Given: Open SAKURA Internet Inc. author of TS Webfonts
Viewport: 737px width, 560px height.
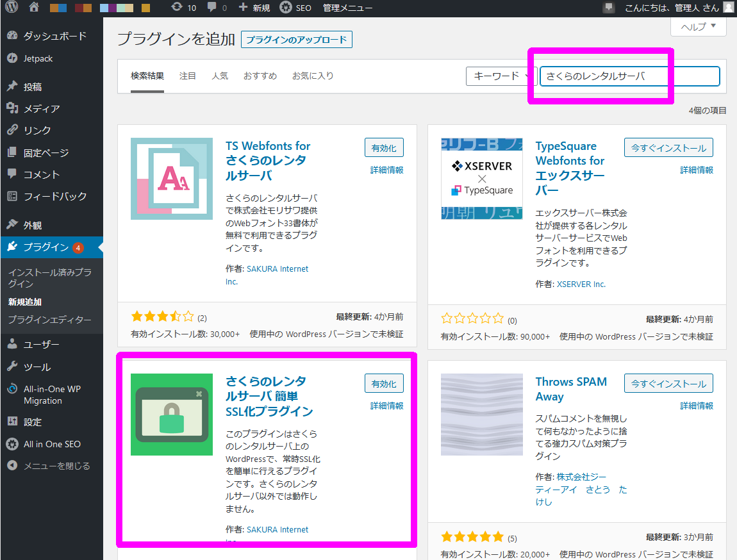Looking at the screenshot, I should [x=267, y=275].
